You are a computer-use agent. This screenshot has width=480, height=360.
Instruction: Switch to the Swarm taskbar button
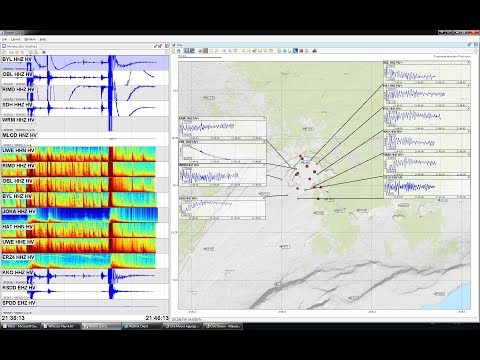101,326
